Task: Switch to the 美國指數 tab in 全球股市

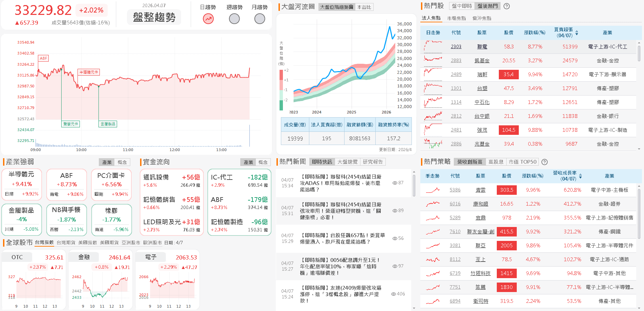Action: pos(88,243)
